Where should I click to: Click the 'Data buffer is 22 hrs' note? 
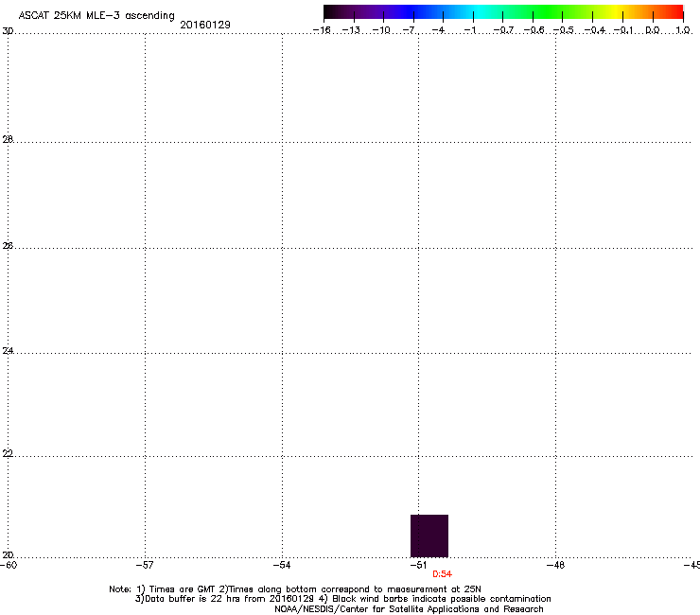click(342, 599)
